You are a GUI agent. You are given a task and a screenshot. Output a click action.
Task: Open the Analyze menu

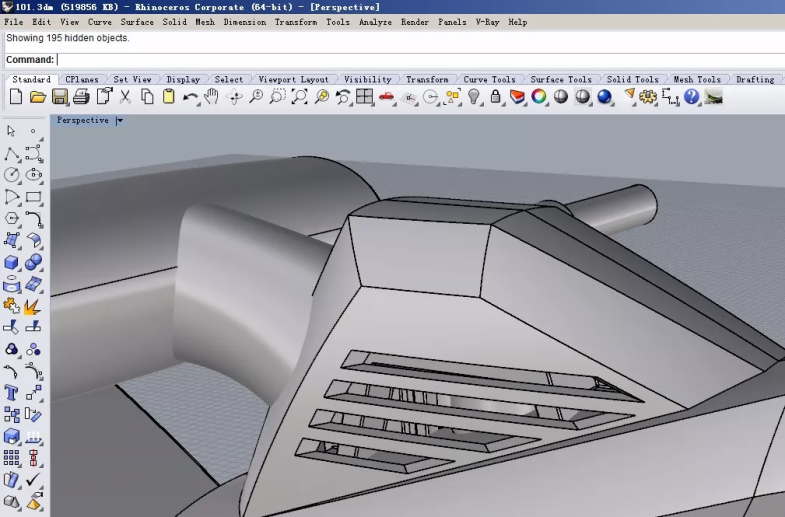[x=375, y=22]
